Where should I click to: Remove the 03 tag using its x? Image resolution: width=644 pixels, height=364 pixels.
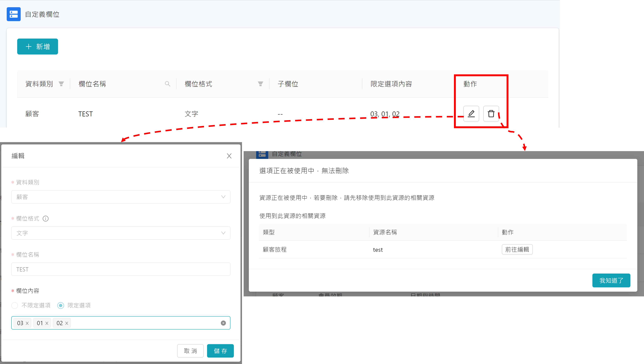point(27,323)
